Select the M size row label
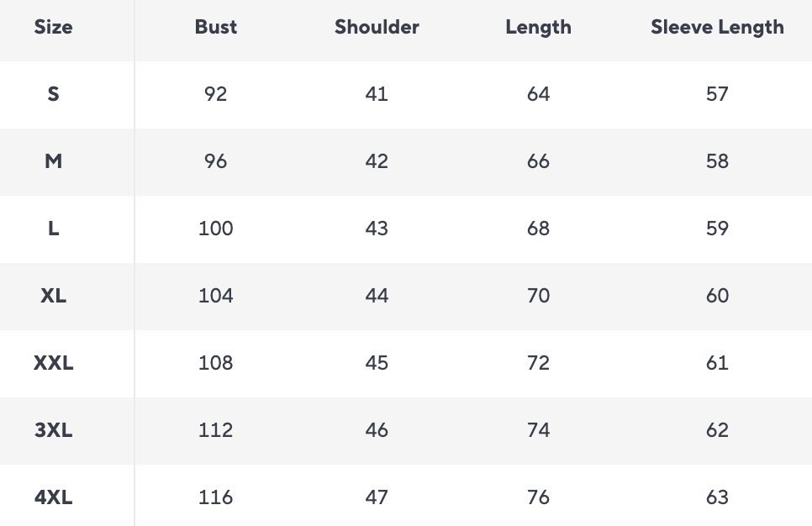Image resolution: width=812 pixels, height=526 pixels. [53, 161]
